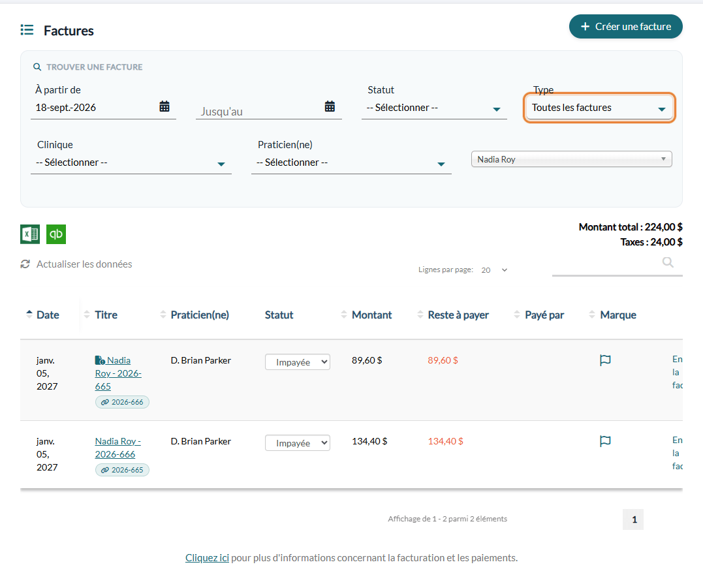Click 'Affichage de 1 - 2 parmi 2 éléments'

tap(447, 519)
